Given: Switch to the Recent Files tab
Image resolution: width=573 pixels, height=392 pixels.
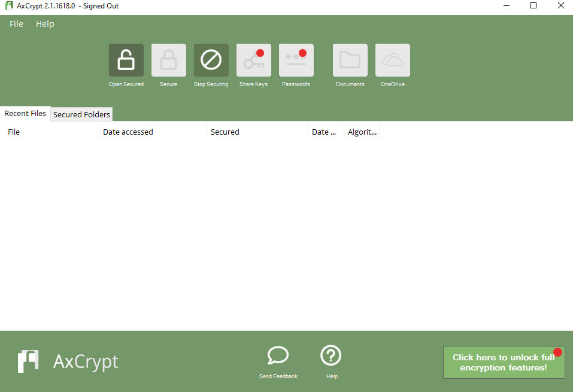Looking at the screenshot, I should click(x=25, y=114).
